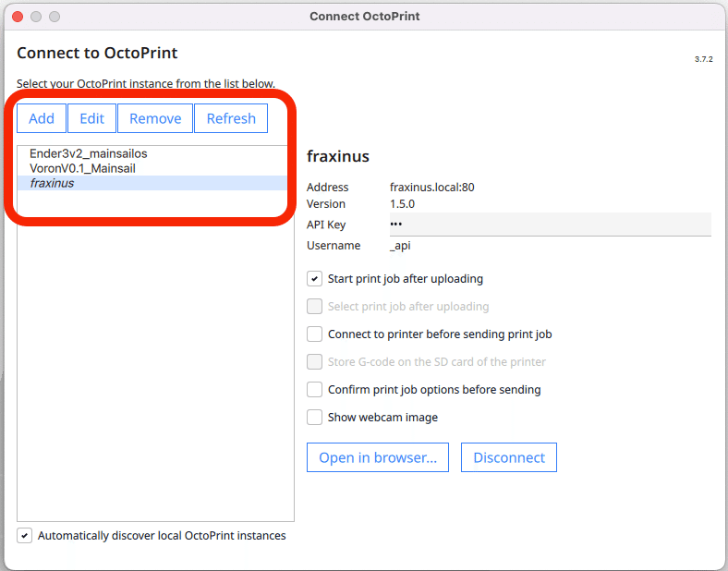Screen dimensions: 728x571
Task: Click the Edit button
Action: pyautogui.click(x=92, y=118)
